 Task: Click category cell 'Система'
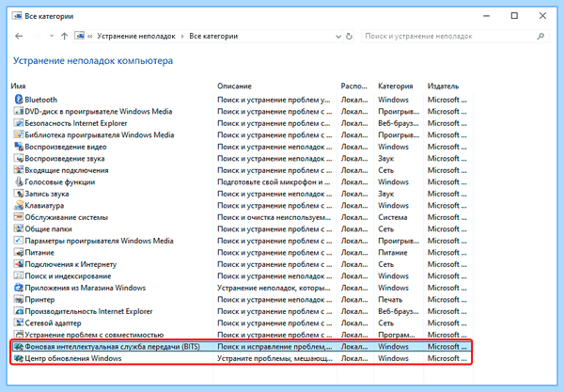click(392, 217)
